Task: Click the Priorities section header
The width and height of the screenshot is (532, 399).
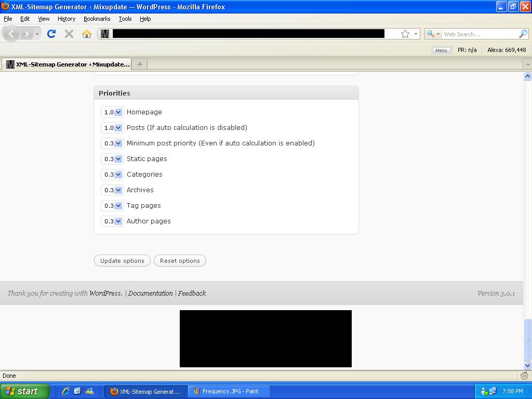Action: click(x=226, y=93)
